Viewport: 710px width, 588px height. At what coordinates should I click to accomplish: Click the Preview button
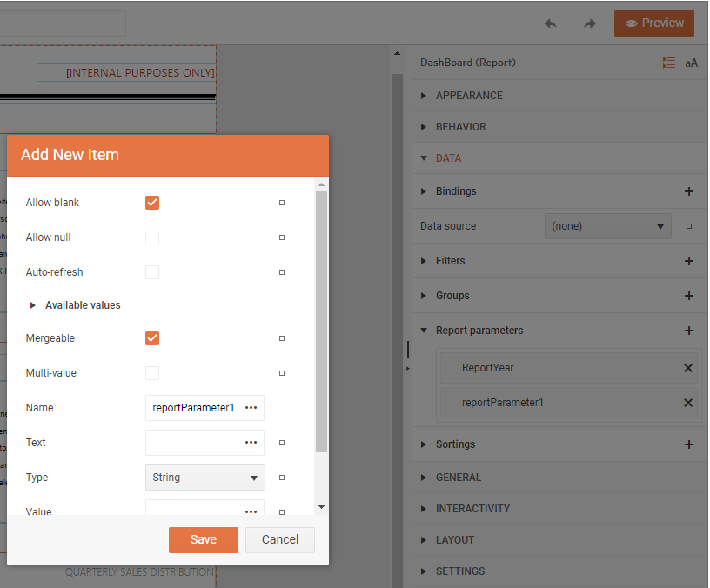coord(653,23)
